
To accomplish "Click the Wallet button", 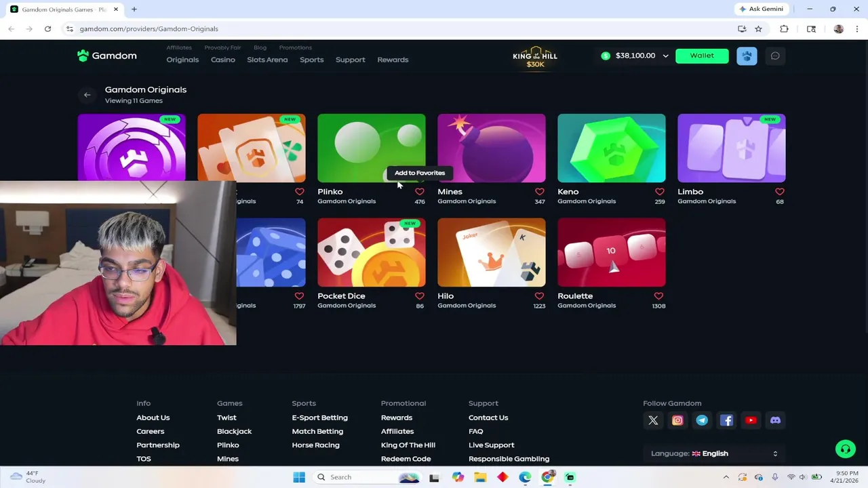I will [702, 56].
